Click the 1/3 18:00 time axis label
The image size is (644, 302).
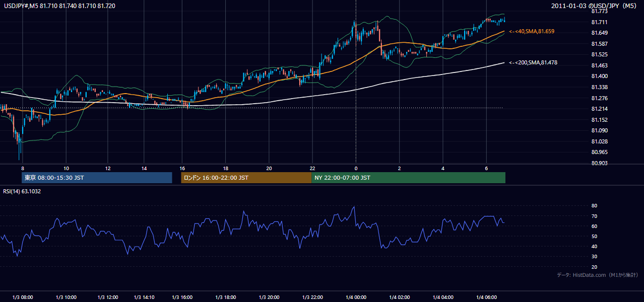(x=226, y=297)
